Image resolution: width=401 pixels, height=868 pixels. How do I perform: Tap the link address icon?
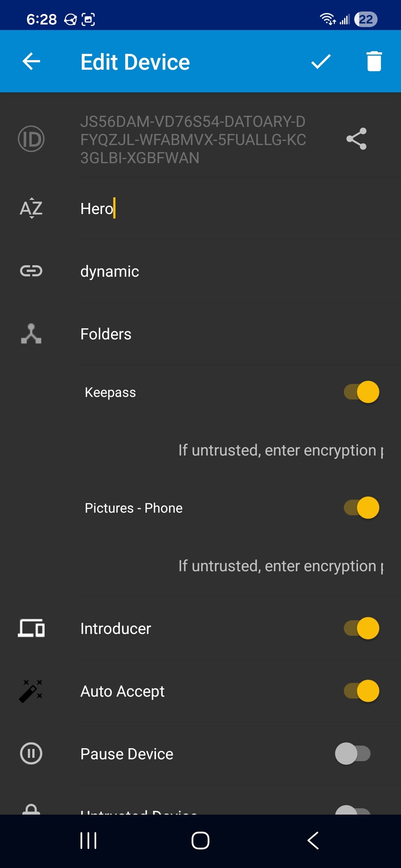pos(31,271)
